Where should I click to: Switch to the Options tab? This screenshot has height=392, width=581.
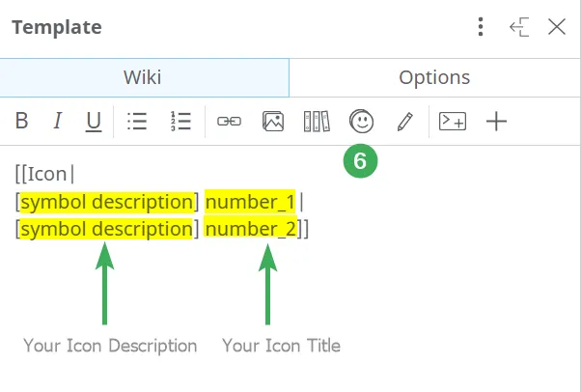434,77
